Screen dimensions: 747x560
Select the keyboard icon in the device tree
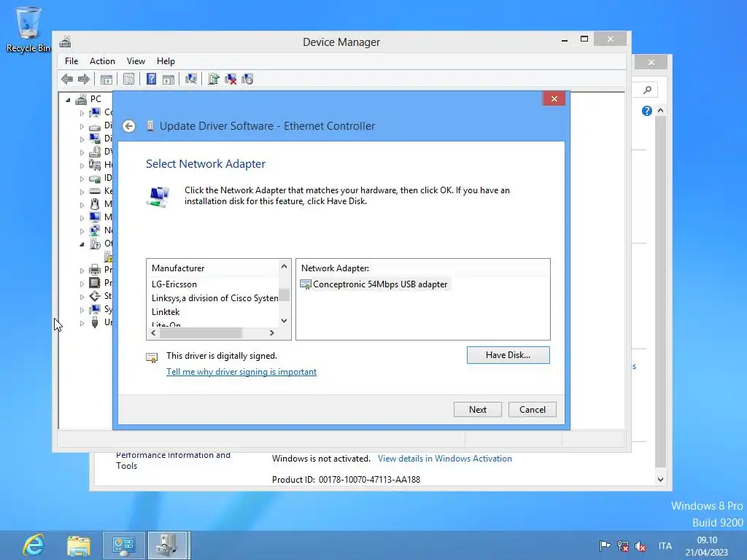click(x=95, y=191)
